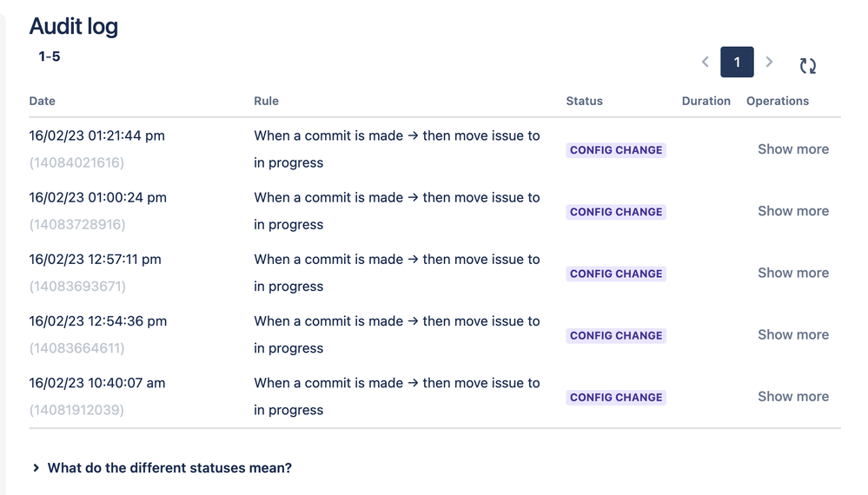868x495 pixels.
Task: Click the Date column header
Action: [42, 102]
